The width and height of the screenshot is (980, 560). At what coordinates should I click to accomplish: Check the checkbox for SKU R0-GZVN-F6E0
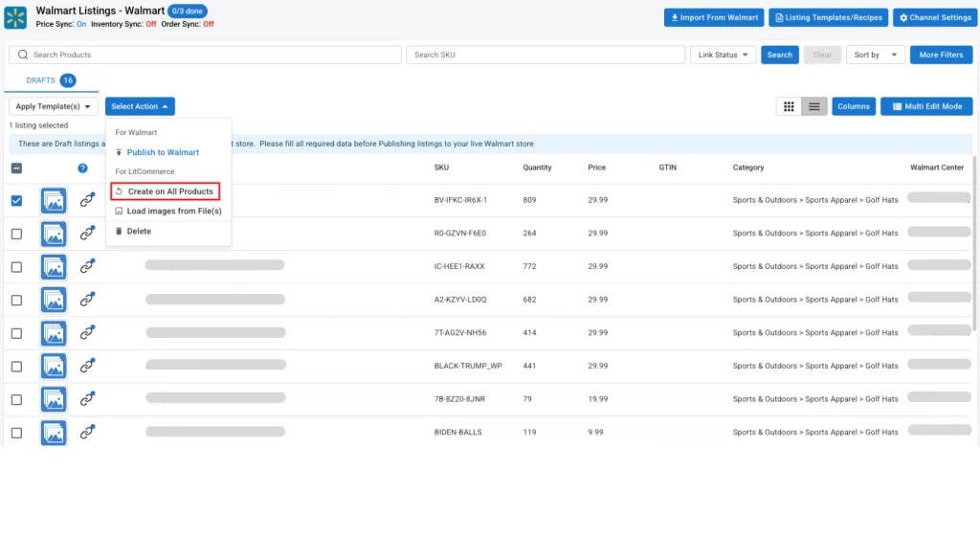17,234
